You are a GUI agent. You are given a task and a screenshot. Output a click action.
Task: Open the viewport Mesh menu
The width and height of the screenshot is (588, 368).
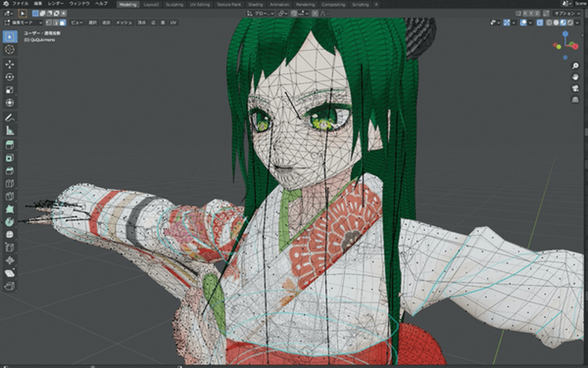click(x=123, y=22)
